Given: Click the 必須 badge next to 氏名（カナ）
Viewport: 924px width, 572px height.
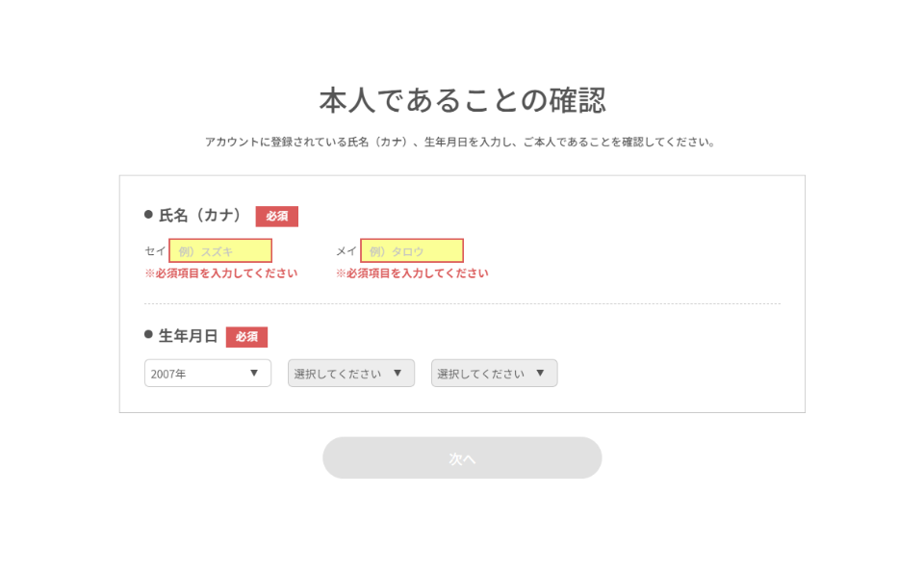Looking at the screenshot, I should 277,217.
